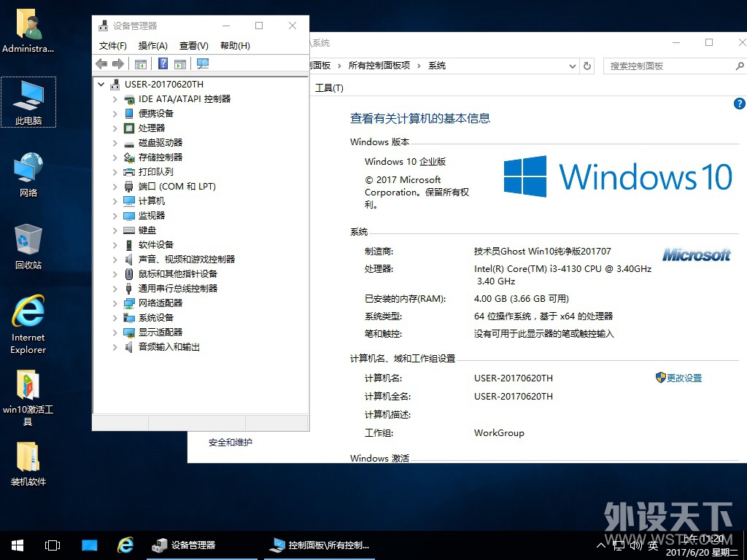
Task: Select the 磁盘驱动器 disk drive icon
Action: point(129,144)
